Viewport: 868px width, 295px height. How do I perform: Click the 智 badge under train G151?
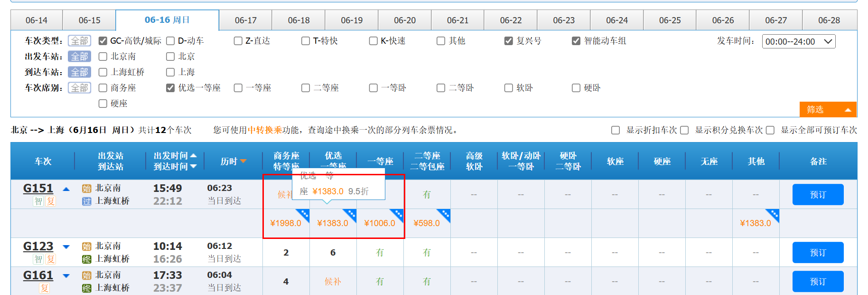click(x=38, y=201)
